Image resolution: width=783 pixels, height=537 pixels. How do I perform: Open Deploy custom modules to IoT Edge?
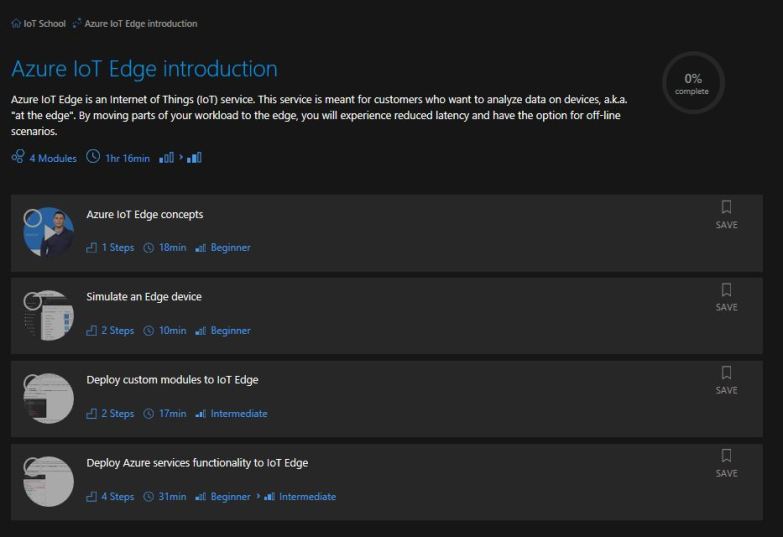click(172, 380)
